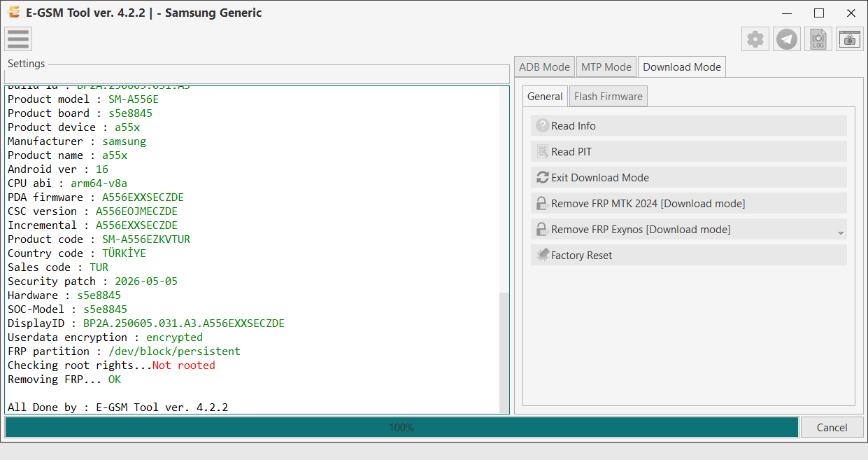The image size is (868, 460).
Task: Click the Exit Download Mode refresh icon
Action: (543, 178)
